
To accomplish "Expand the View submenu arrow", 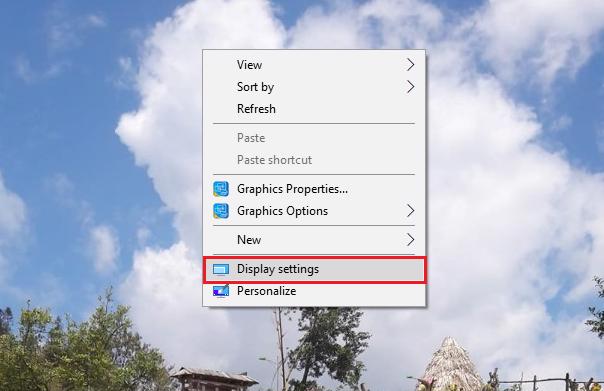I will pyautogui.click(x=410, y=65).
